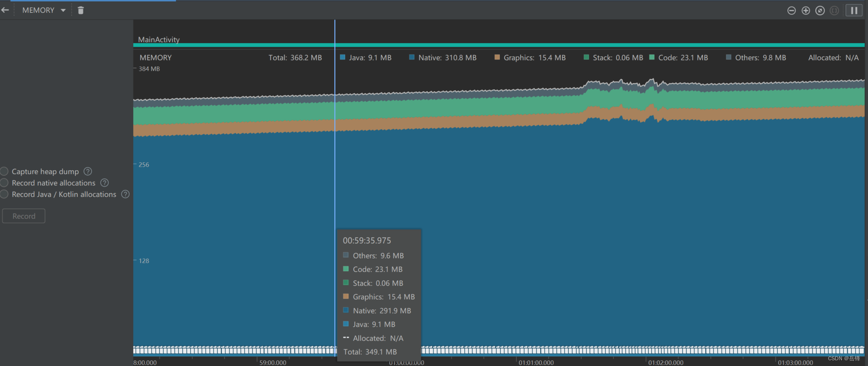Open help for Record native allocations
The image size is (868, 366).
104,183
